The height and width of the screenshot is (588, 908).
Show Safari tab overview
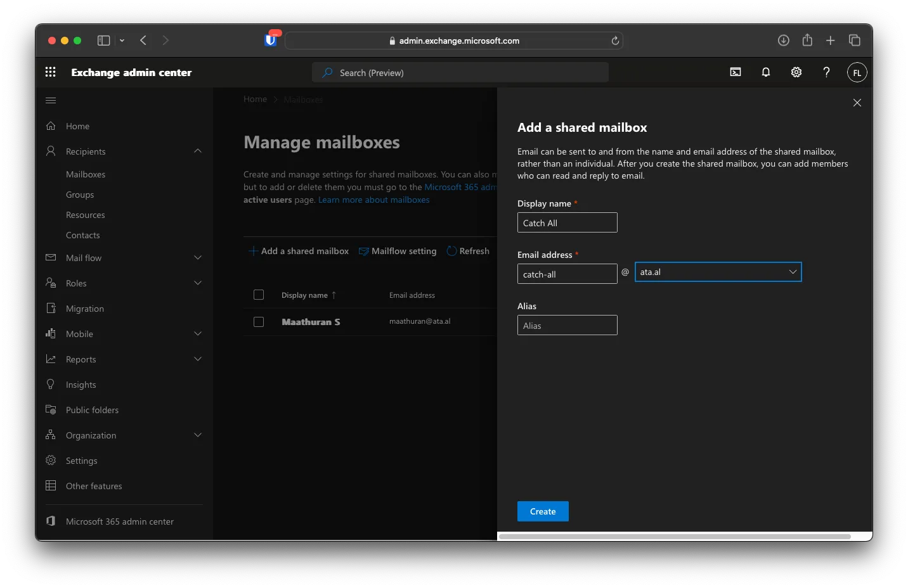click(x=855, y=41)
